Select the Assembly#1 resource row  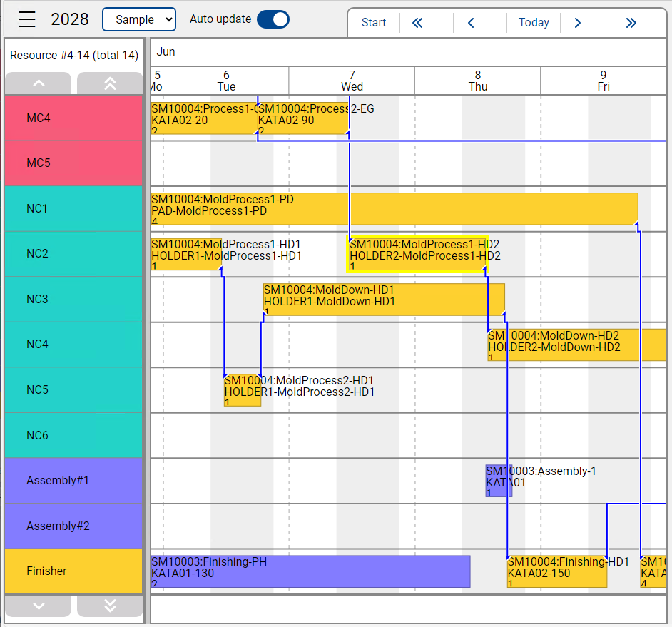point(74,480)
